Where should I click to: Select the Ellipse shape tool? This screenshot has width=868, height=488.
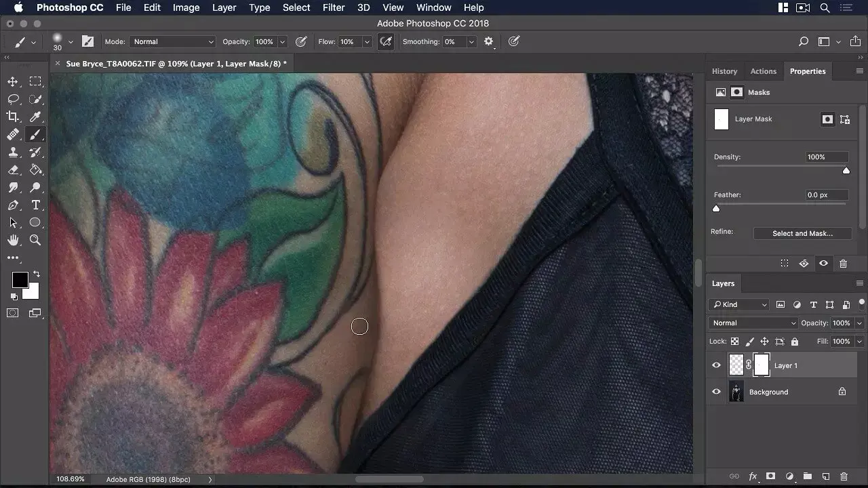(35, 222)
